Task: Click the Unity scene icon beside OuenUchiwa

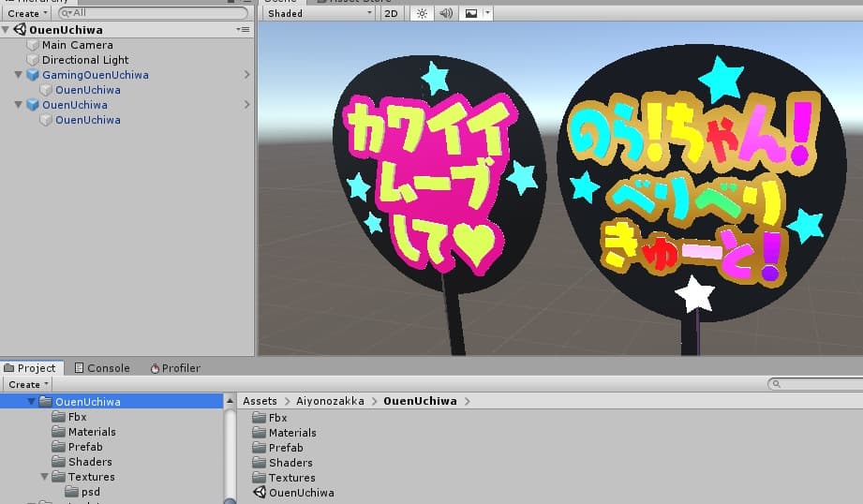Action: point(20,29)
